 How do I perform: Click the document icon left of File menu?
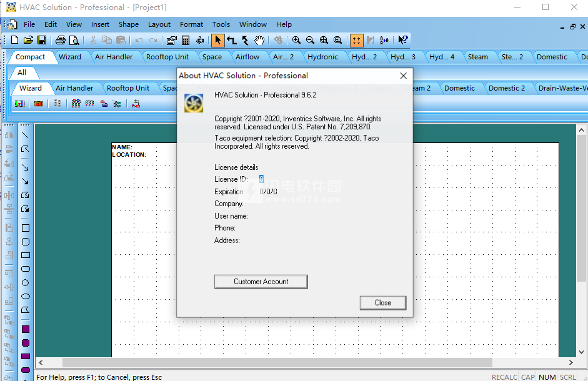[12, 24]
